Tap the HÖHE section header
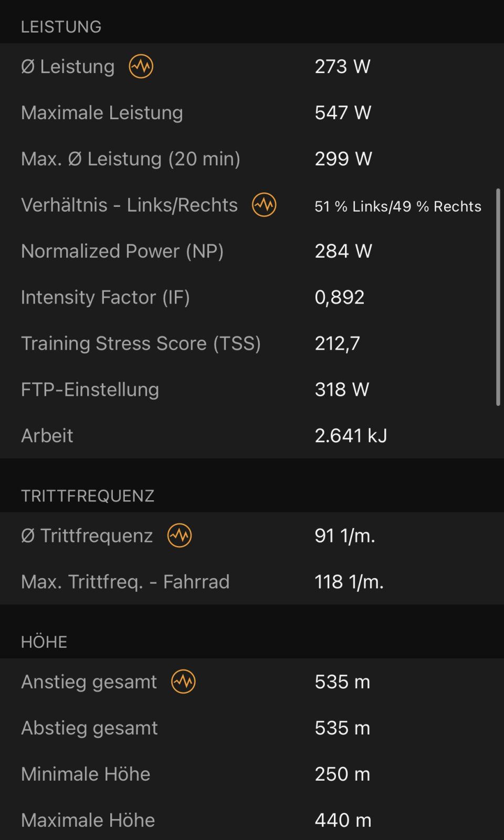The width and height of the screenshot is (504, 840). [44, 642]
